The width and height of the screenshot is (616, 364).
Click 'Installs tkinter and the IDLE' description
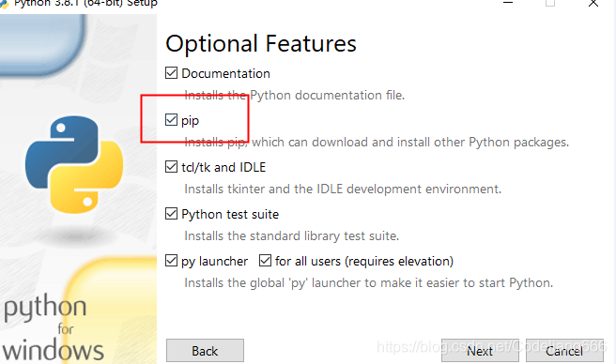(343, 190)
